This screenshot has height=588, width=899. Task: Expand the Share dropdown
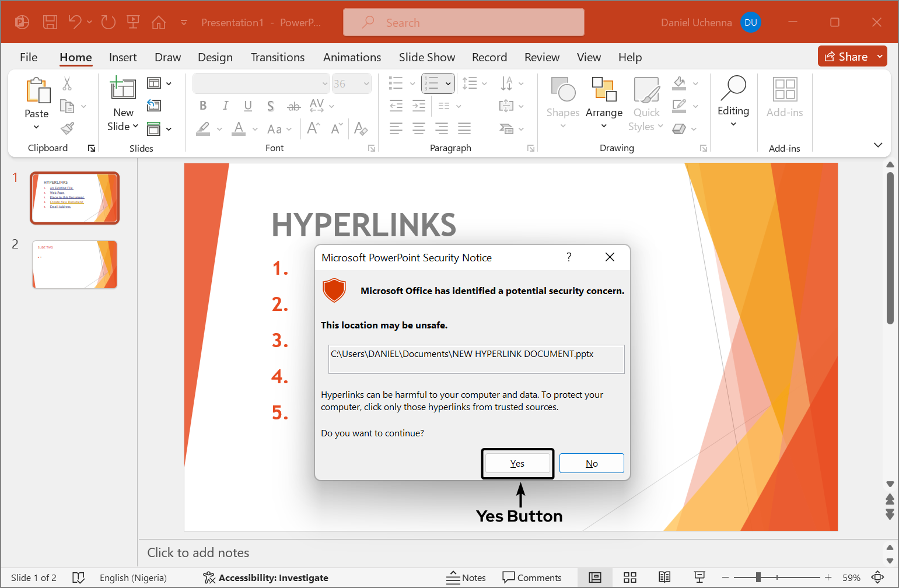coord(879,56)
